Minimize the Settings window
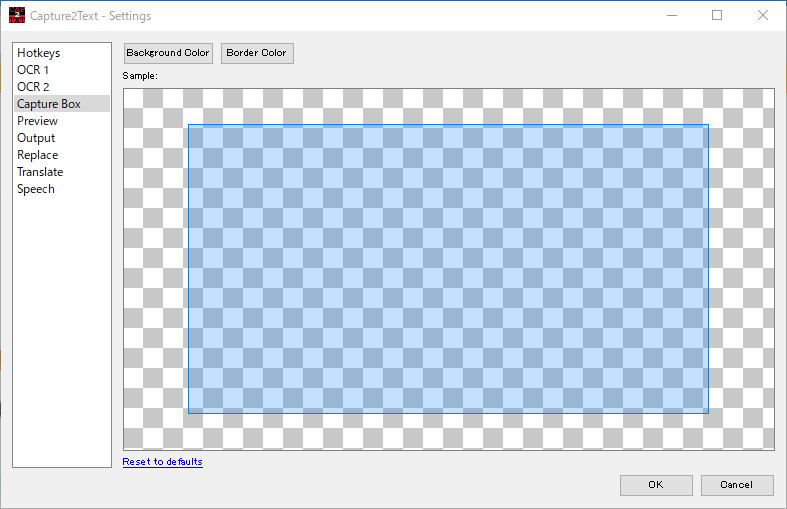This screenshot has height=509, width=787. click(670, 16)
